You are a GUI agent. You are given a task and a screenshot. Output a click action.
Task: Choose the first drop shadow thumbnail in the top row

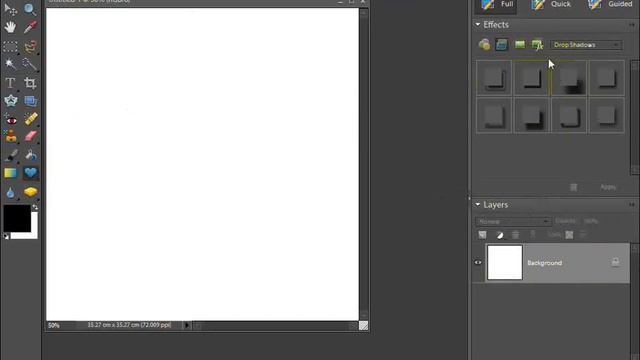point(494,78)
